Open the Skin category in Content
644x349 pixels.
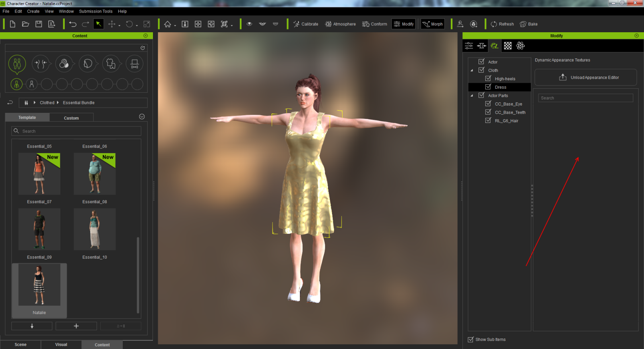coord(64,64)
